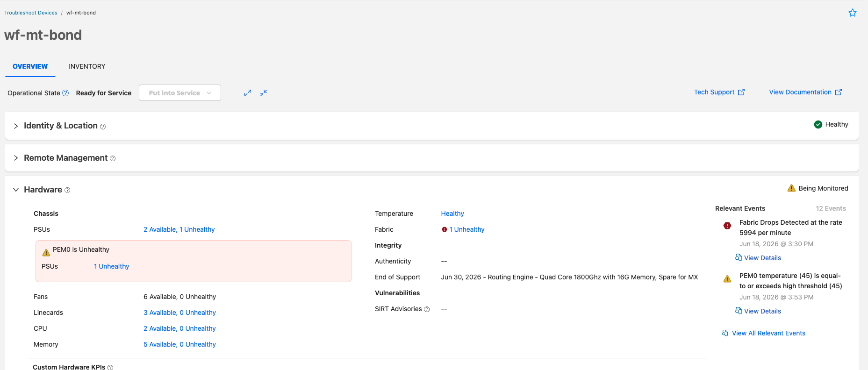Image resolution: width=868 pixels, height=370 pixels.
Task: Click the Temperature Healthy link
Action: coord(452,213)
